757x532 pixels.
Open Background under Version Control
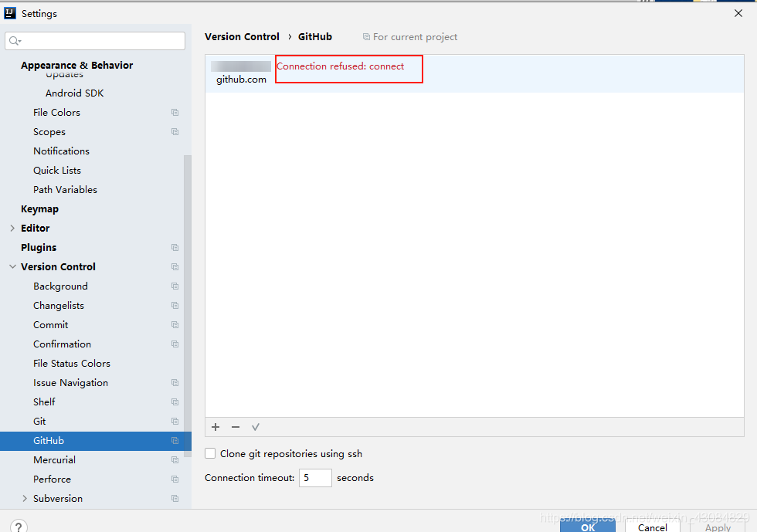click(x=60, y=286)
